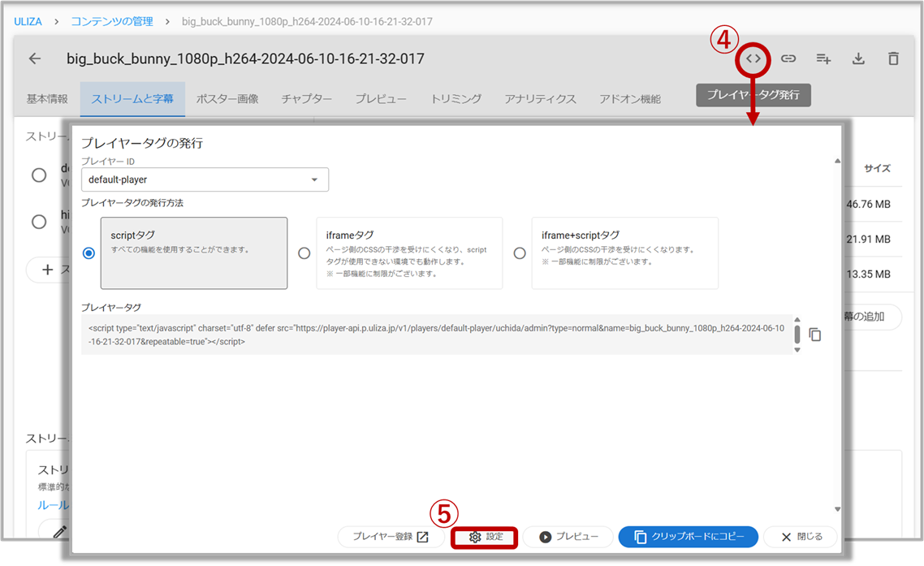Select the stream radio button beside 'd'
The height and width of the screenshot is (566, 924).
(x=39, y=175)
